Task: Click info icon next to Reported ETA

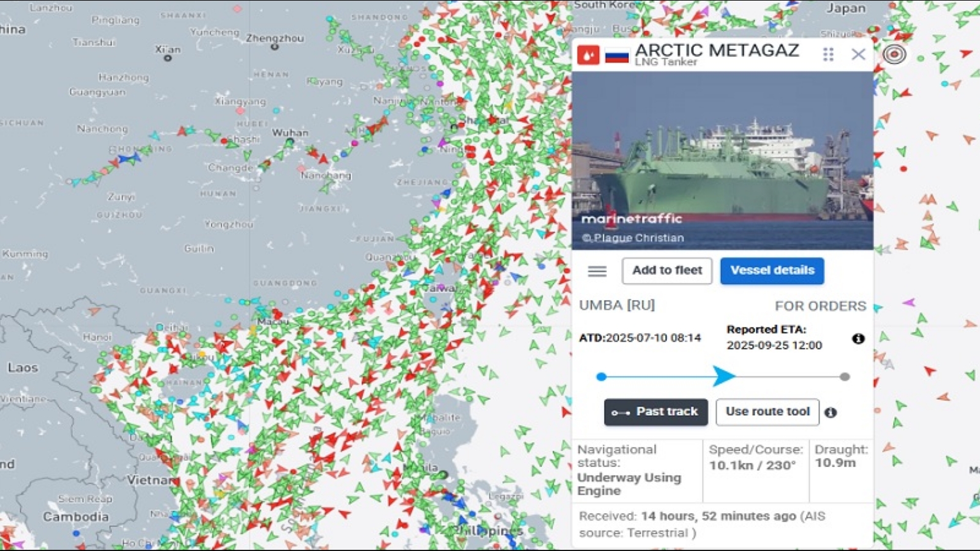Action: pyautogui.click(x=859, y=339)
